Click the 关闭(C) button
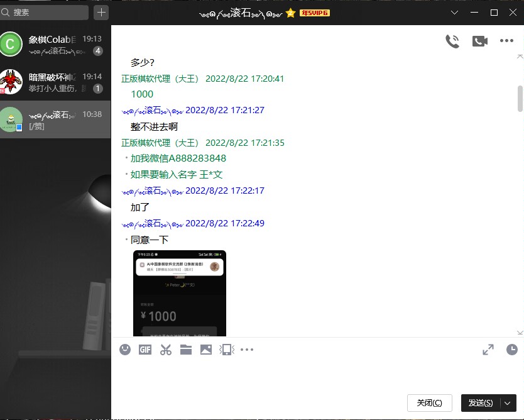The image size is (524, 420). pyautogui.click(x=429, y=403)
